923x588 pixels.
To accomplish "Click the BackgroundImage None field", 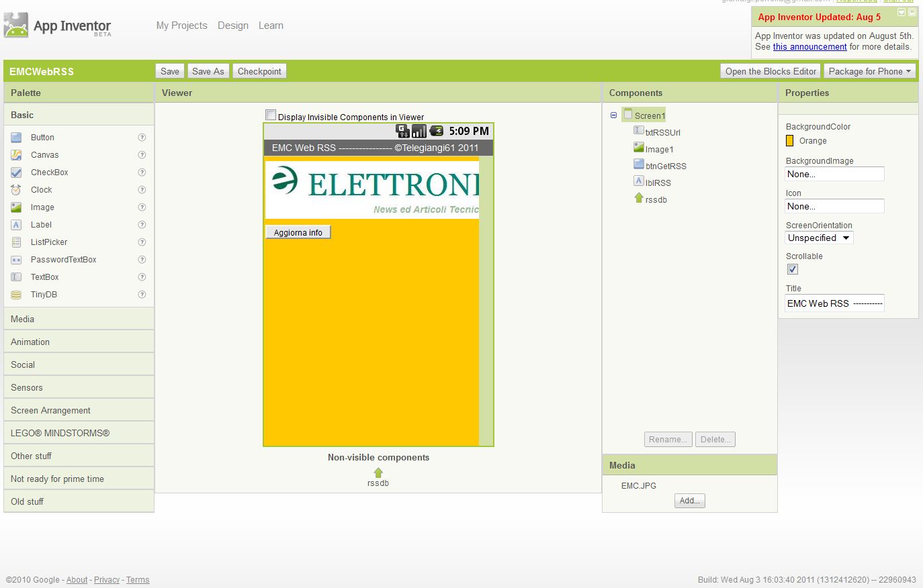I will point(834,174).
